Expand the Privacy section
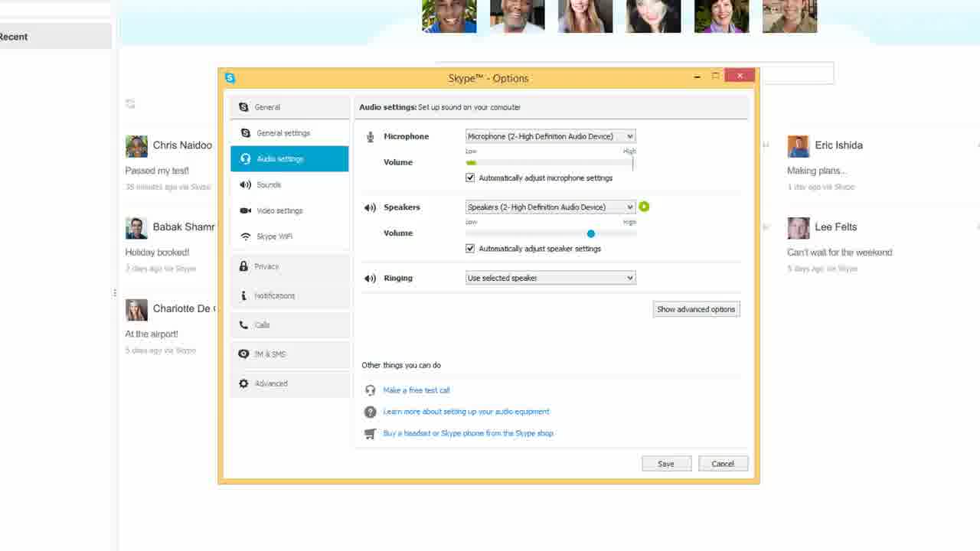980x551 pixels. tap(290, 266)
